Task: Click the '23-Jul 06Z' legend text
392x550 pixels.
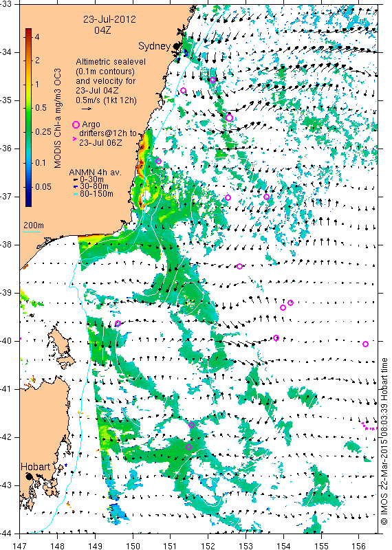Action: pos(100,143)
